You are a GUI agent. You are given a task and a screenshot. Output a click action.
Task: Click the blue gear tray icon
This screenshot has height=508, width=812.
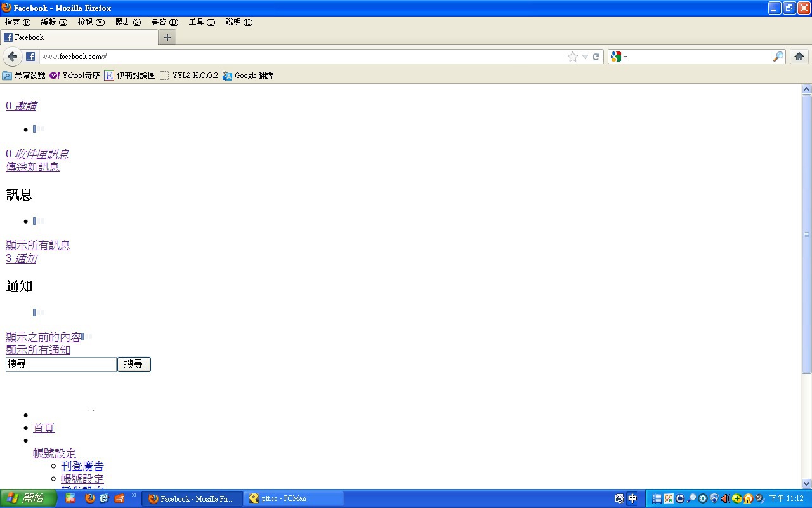pyautogui.click(x=703, y=498)
